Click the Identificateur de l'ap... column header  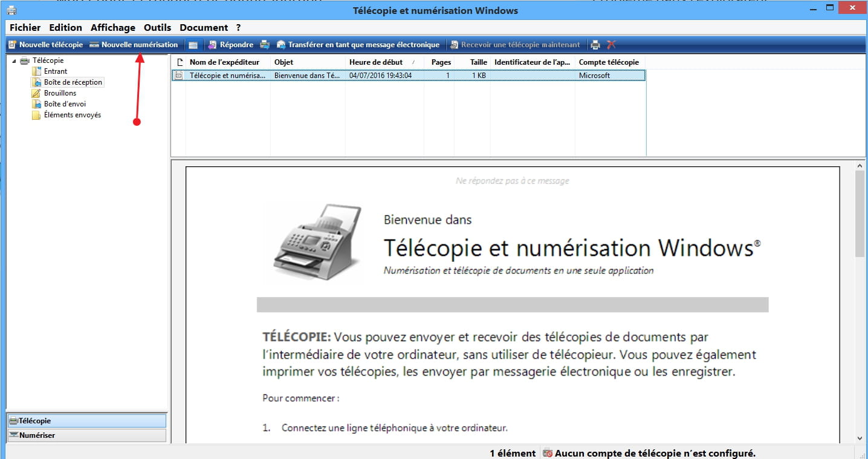pyautogui.click(x=533, y=62)
